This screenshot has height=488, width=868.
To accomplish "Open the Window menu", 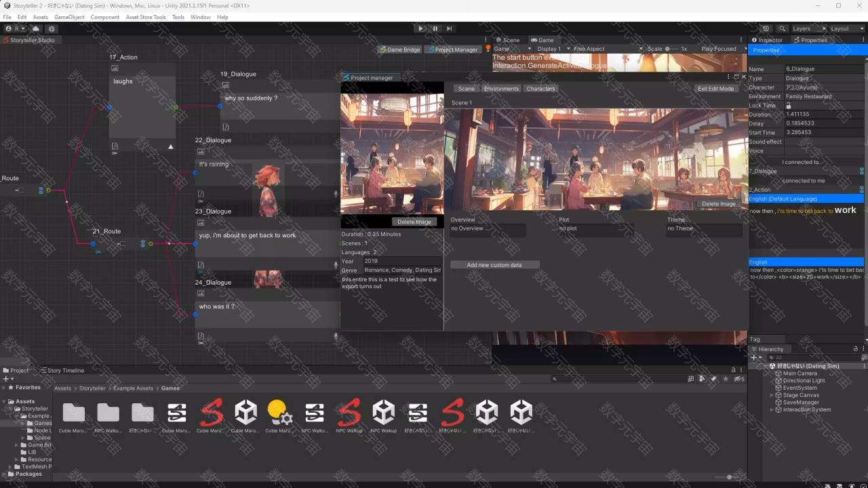I will [200, 17].
